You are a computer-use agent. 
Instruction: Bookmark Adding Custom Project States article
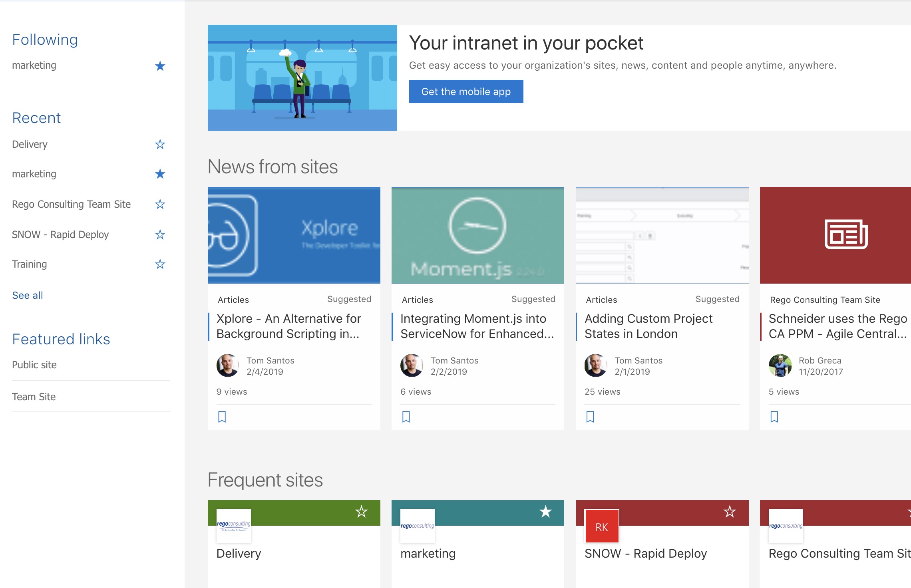coord(590,417)
